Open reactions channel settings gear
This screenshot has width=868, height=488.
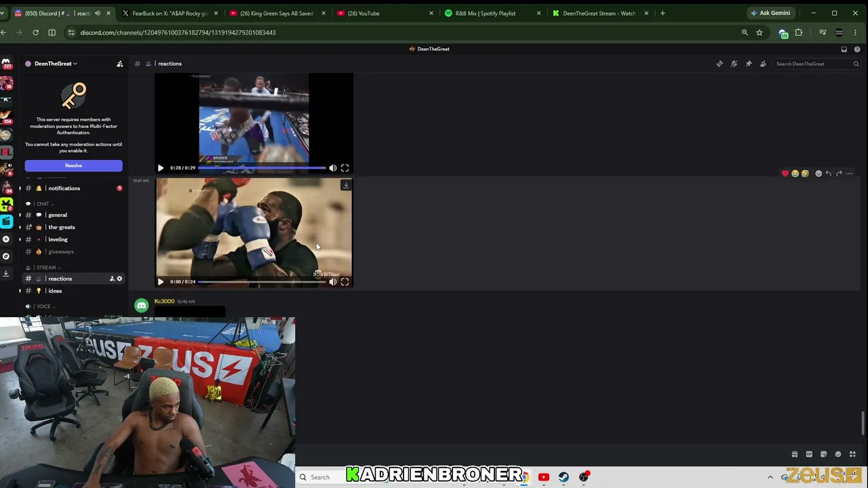tap(119, 279)
